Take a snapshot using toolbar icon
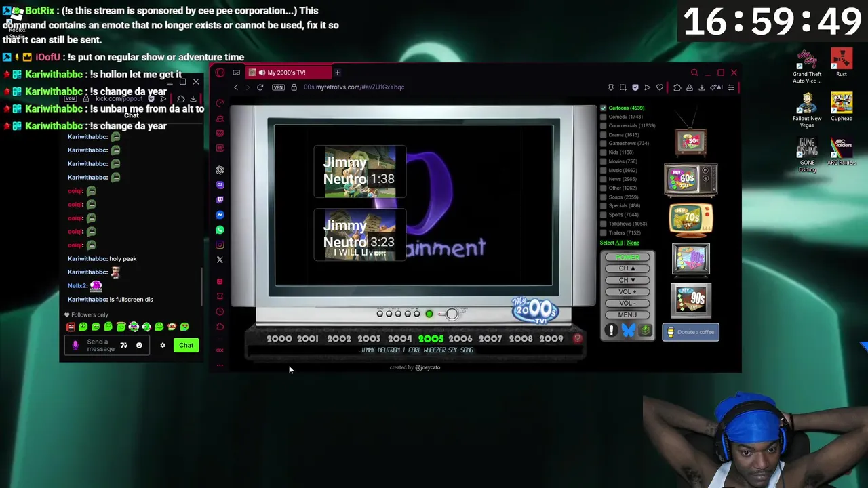 pyautogui.click(x=623, y=87)
